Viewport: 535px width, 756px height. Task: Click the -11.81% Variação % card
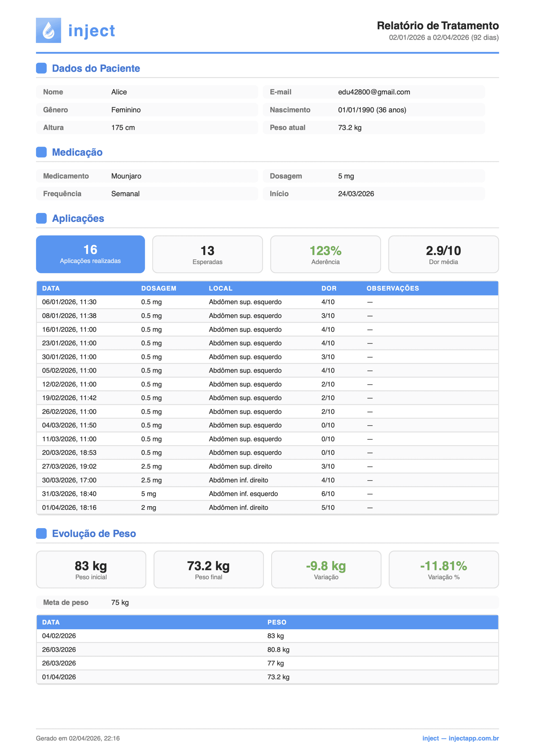(x=443, y=569)
